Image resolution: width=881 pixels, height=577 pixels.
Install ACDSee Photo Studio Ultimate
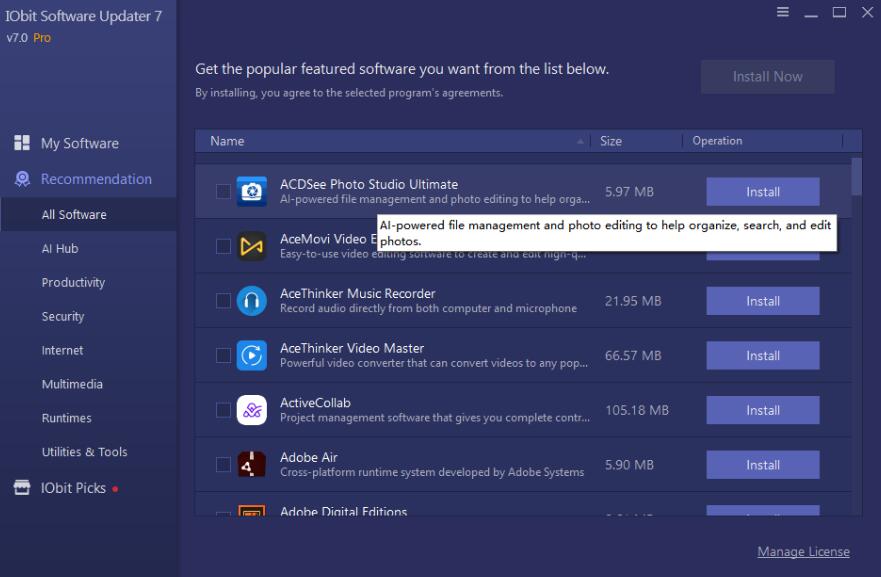tap(762, 192)
